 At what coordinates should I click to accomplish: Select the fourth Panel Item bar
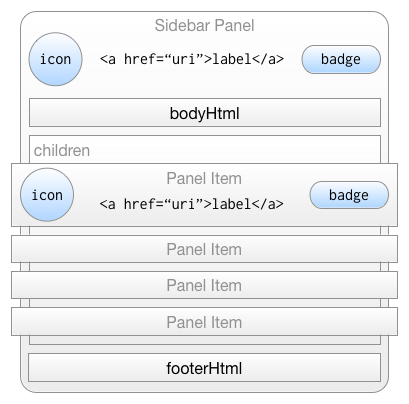click(x=204, y=322)
